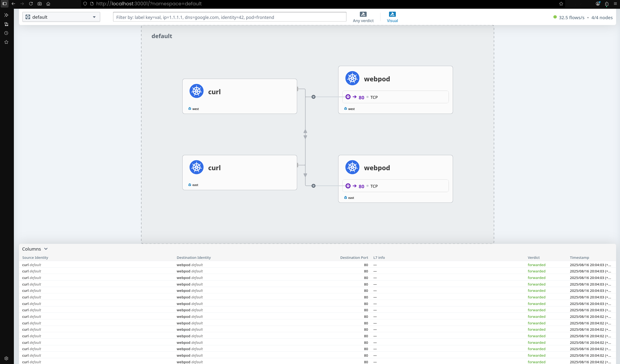620x364 pixels.
Task: Click the 32.5 flows/s status indicator
Action: [569, 17]
